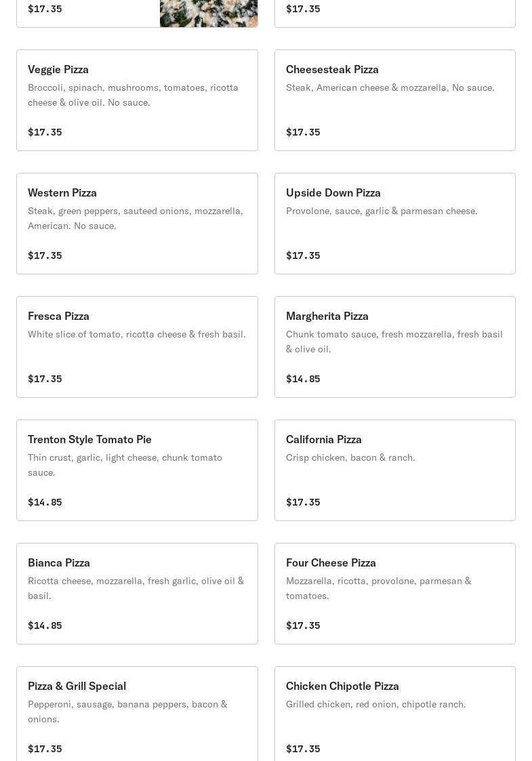Select the Cheesesteak Pizza card

(394, 100)
